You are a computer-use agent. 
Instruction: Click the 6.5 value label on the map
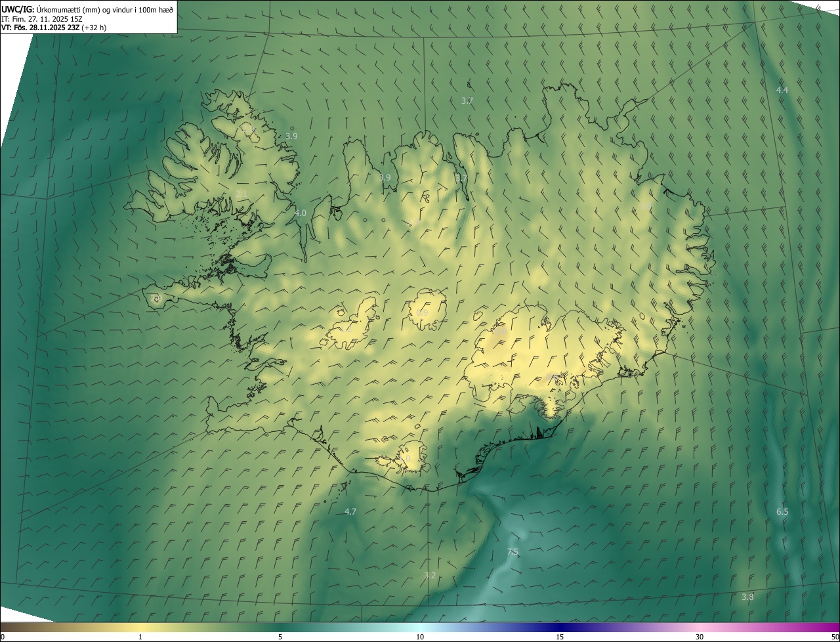(x=782, y=511)
